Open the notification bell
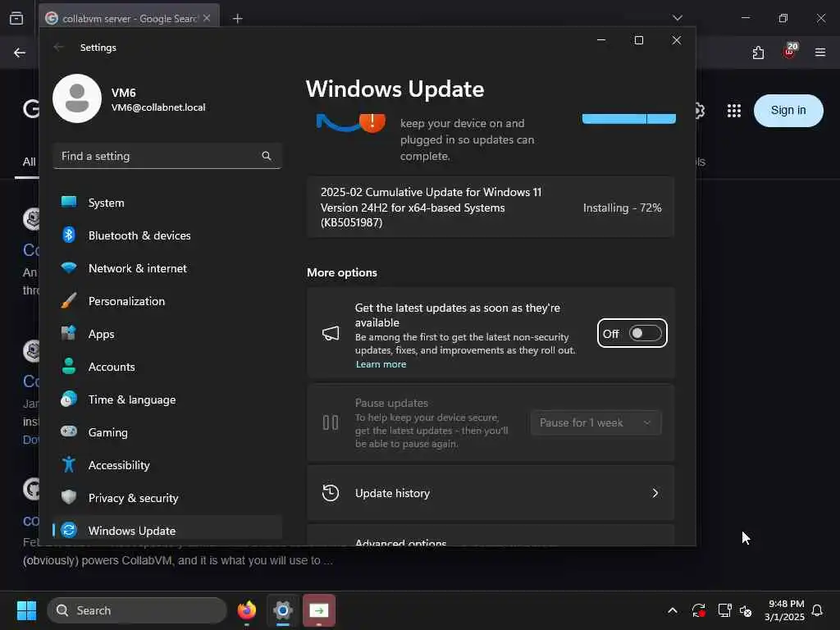The width and height of the screenshot is (840, 630). pos(817,610)
